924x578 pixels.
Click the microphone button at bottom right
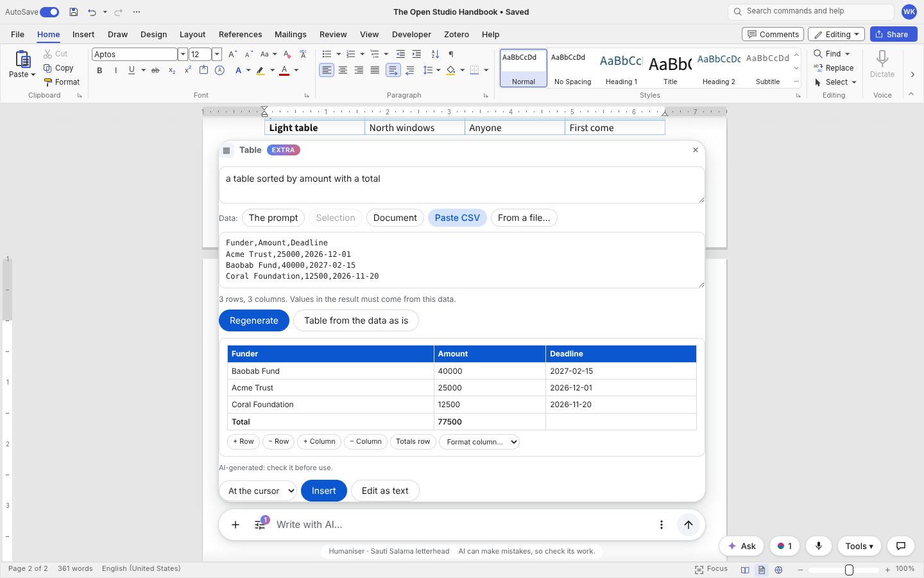click(x=819, y=546)
